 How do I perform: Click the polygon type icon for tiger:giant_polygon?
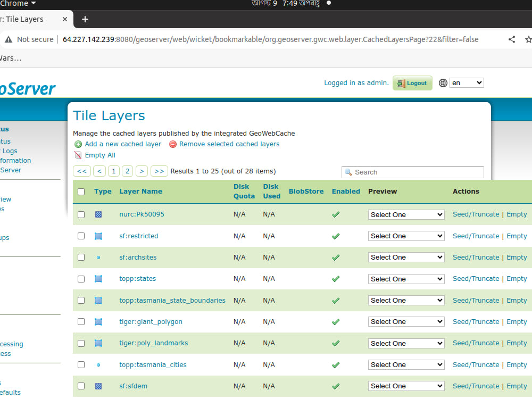pyautogui.click(x=98, y=322)
